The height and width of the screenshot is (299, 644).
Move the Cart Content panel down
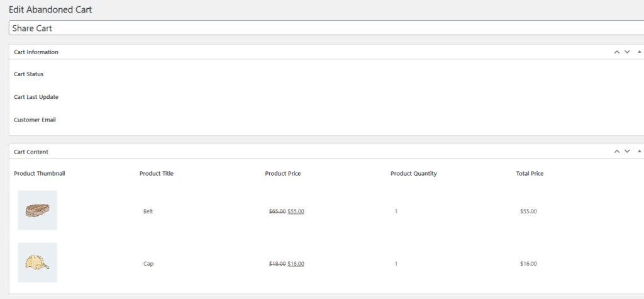click(x=627, y=152)
